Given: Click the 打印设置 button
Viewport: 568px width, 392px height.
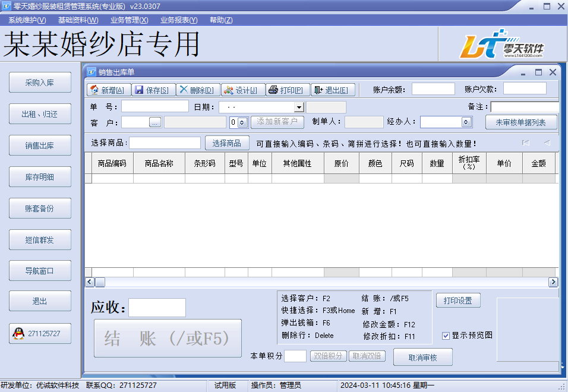Looking at the screenshot, I should pos(458,301).
